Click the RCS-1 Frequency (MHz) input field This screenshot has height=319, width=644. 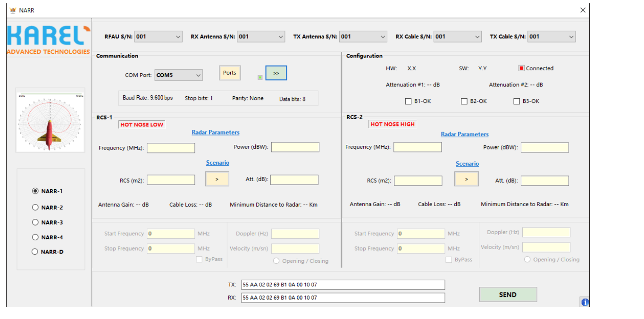(x=171, y=148)
